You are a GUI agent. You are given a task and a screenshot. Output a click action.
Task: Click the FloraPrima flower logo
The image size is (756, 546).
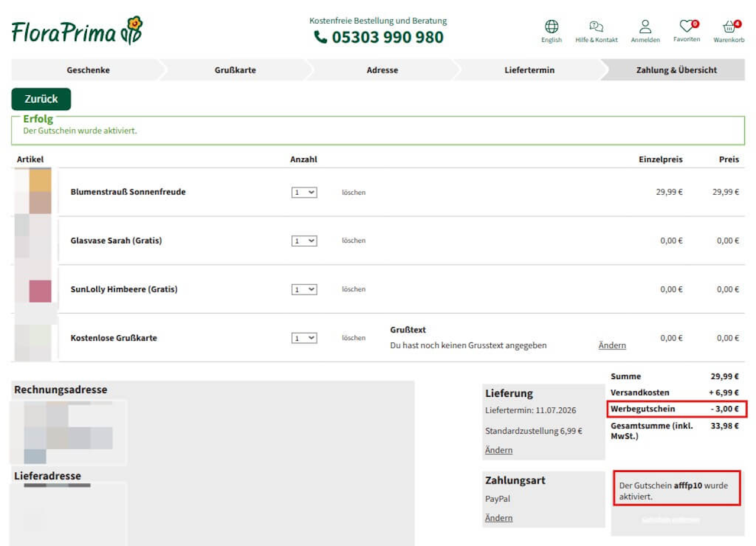tap(77, 31)
